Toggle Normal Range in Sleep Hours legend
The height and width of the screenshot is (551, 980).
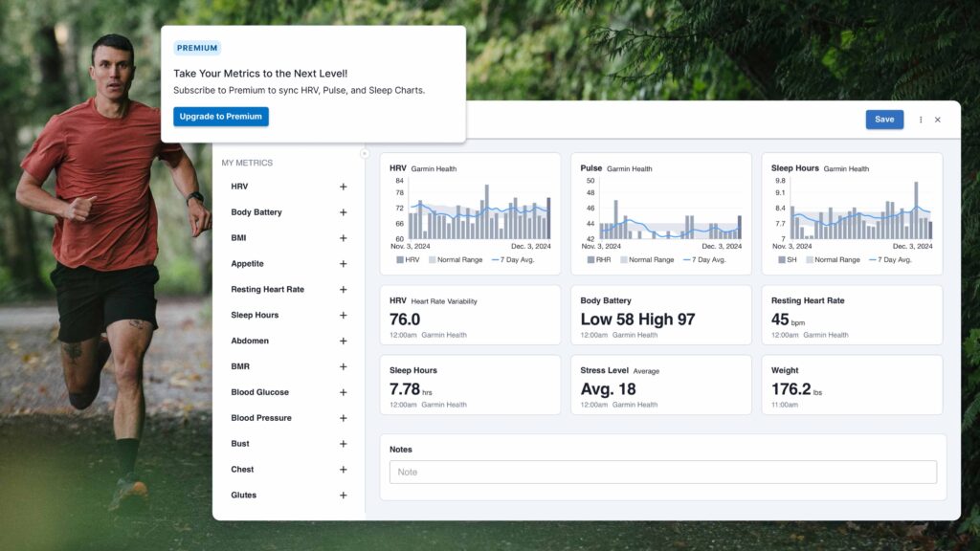pyautogui.click(x=833, y=259)
